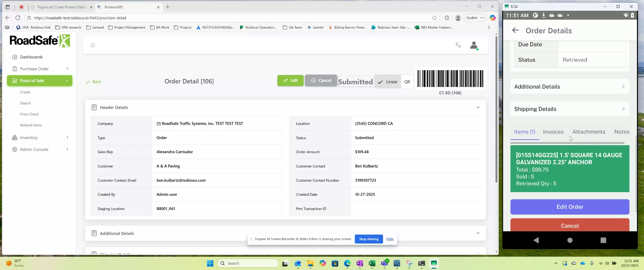This screenshot has width=644, height=270.
Task: Open the hamburger menu icon in the top bar
Action: [93, 45]
